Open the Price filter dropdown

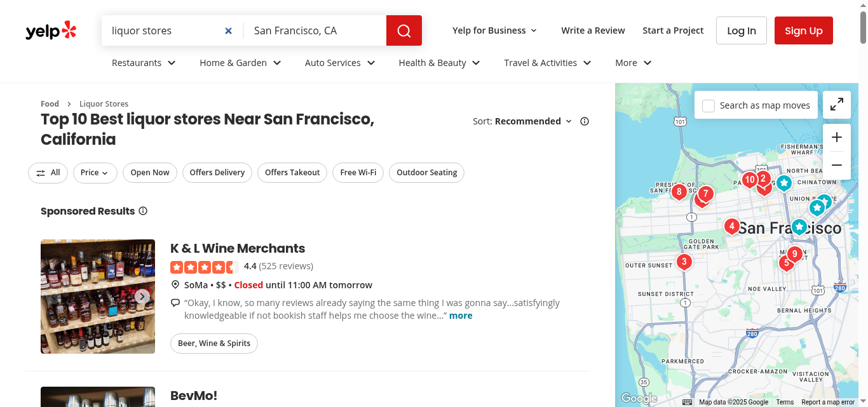95,173
